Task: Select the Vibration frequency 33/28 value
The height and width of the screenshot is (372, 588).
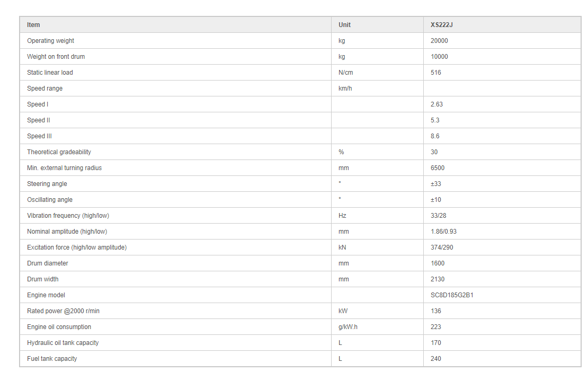Action: (439, 216)
